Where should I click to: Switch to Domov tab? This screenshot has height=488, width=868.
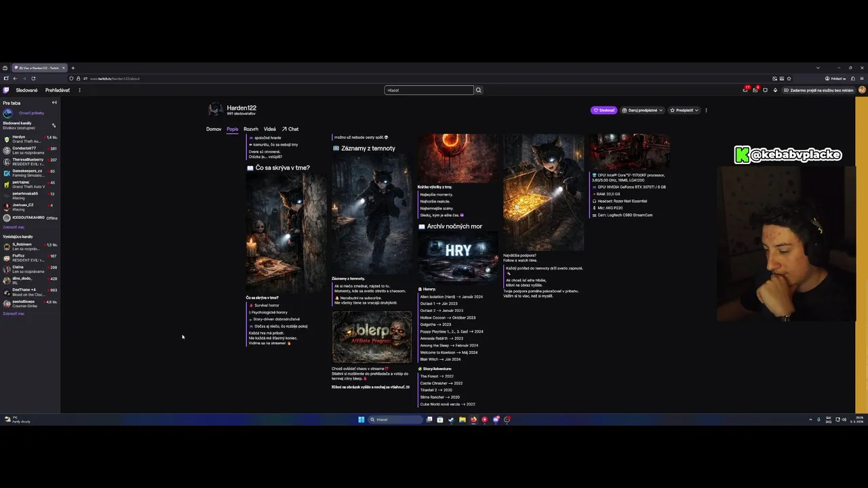pyautogui.click(x=214, y=129)
